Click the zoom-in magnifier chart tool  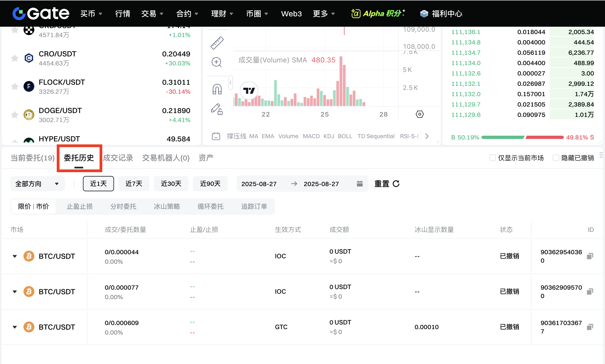pyautogui.click(x=217, y=62)
